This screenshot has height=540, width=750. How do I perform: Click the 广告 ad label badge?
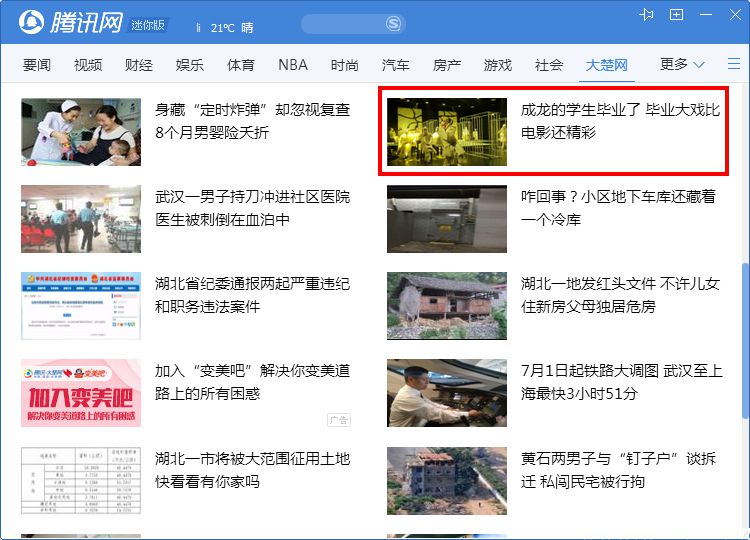tap(339, 420)
